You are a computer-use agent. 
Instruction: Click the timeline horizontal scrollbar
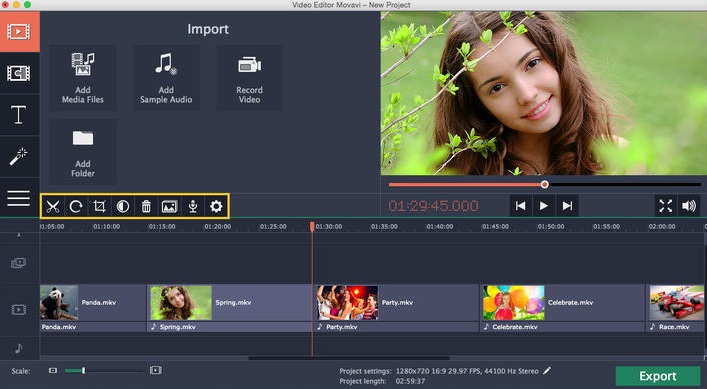349,358
